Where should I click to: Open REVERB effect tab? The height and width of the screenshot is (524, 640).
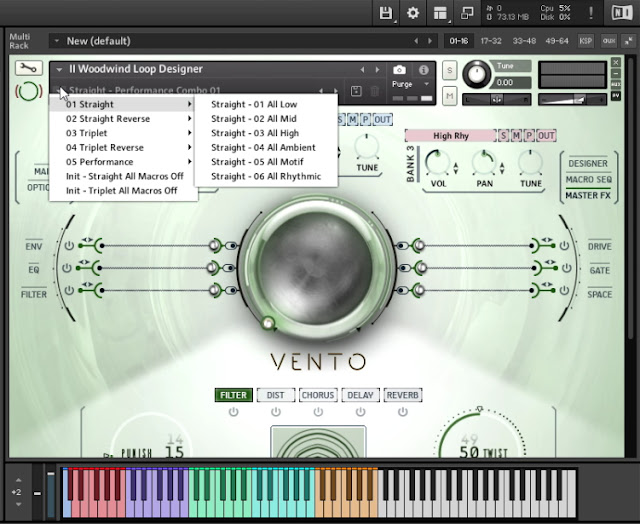[x=402, y=395]
